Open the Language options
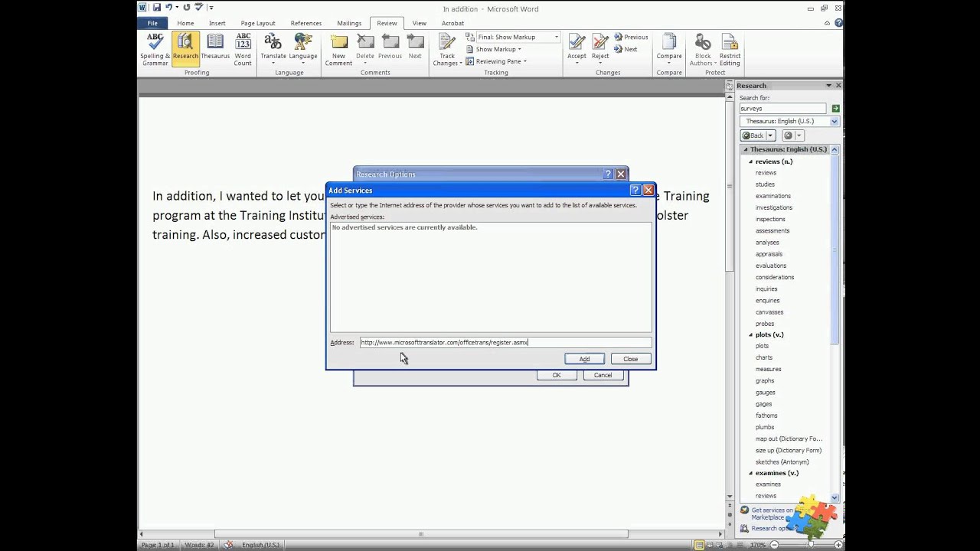Image resolution: width=980 pixels, height=551 pixels. (x=303, y=50)
